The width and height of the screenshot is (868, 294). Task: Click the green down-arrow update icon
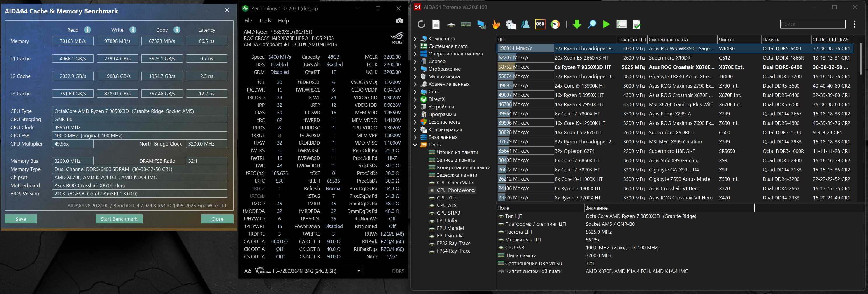577,24
